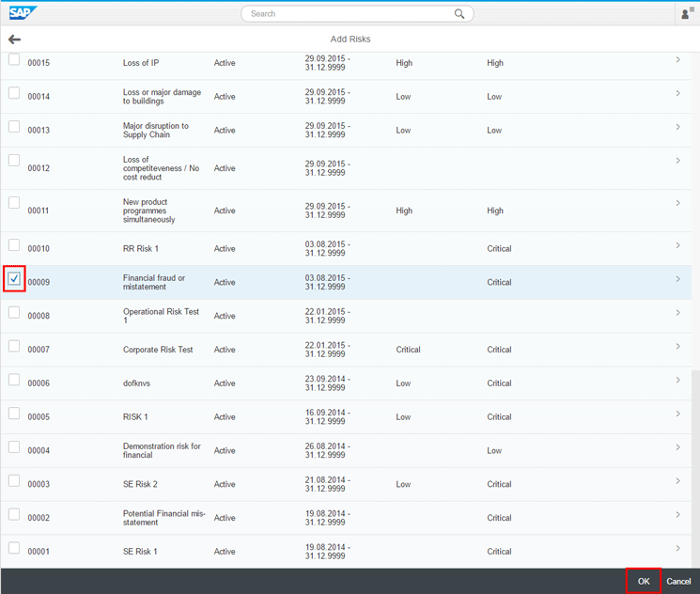Uncheck the checkbox for risk 00009
The height and width of the screenshot is (594, 700).
click(x=14, y=279)
